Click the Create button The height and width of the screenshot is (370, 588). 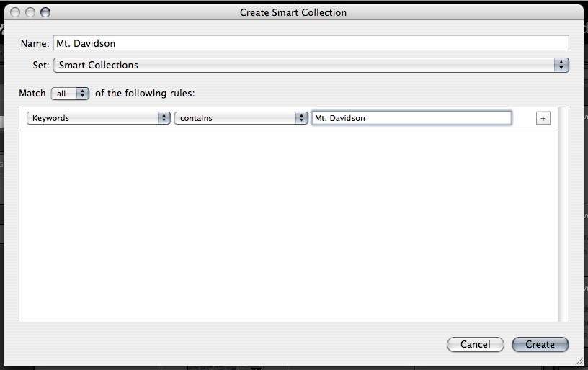[x=540, y=345]
